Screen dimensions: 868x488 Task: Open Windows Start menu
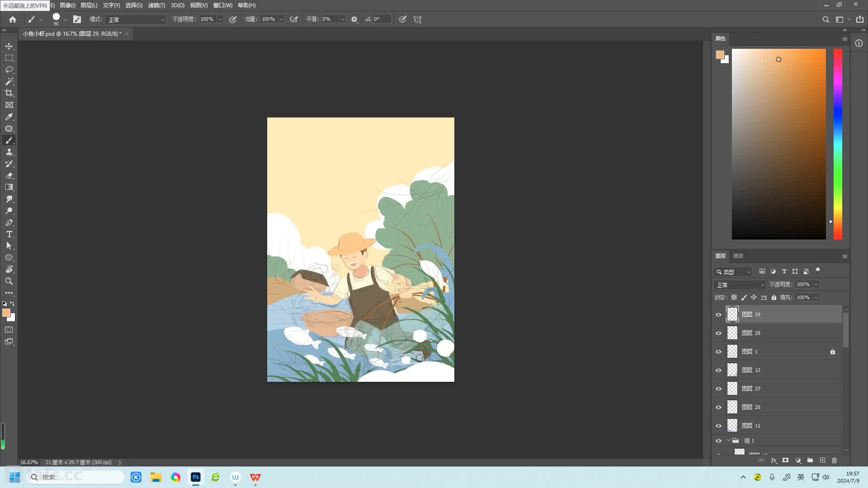tap(15, 477)
